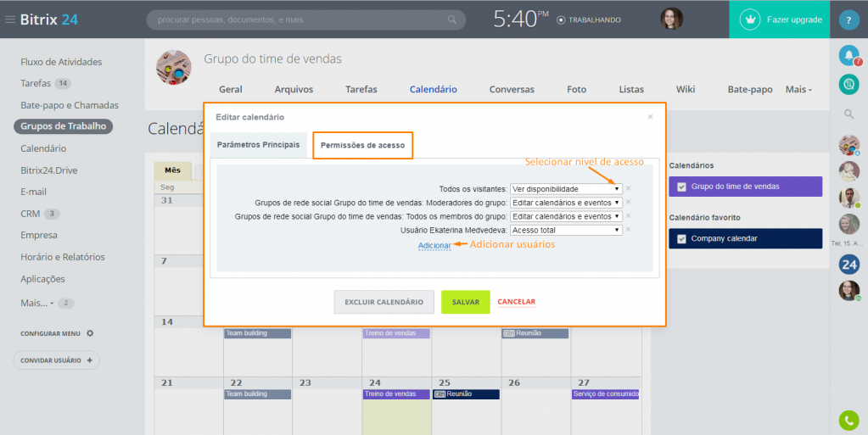Open the Wiki group tab
Screen dimensions: 868x435
[x=686, y=89]
